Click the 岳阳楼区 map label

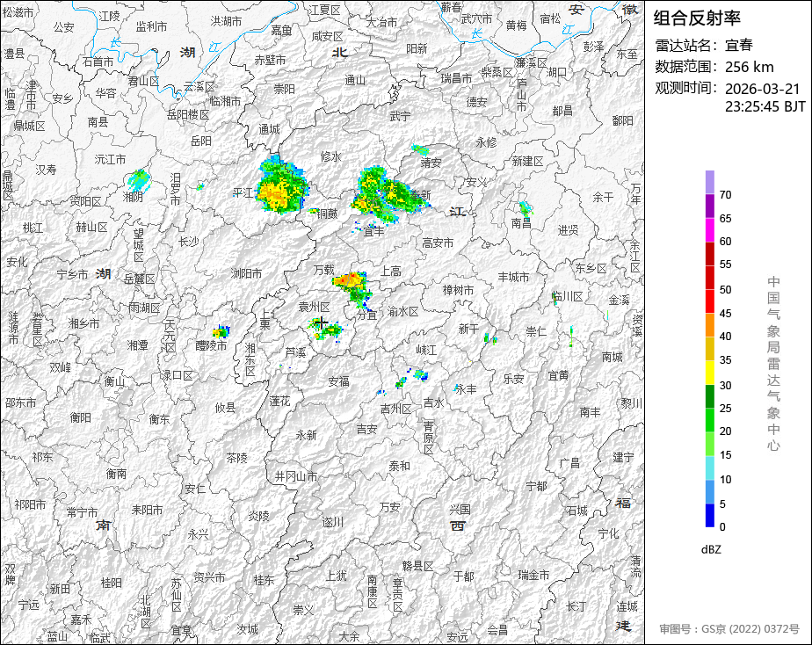pyautogui.click(x=188, y=114)
